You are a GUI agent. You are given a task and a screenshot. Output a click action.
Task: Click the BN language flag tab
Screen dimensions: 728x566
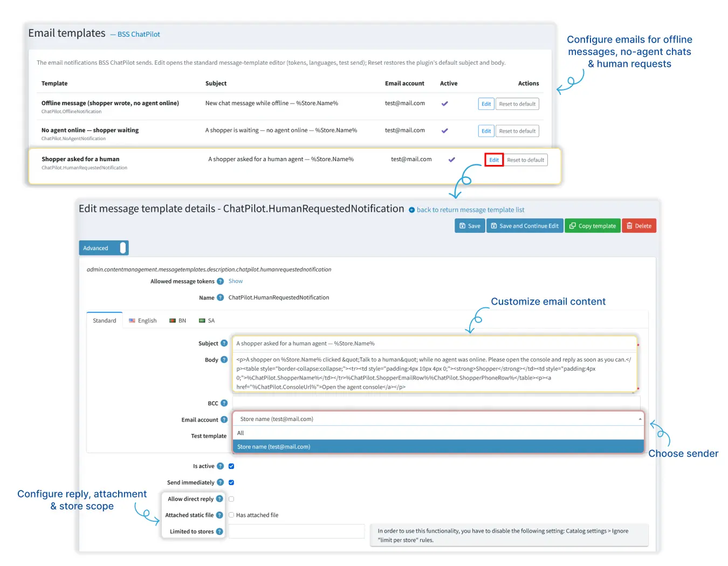pyautogui.click(x=177, y=321)
